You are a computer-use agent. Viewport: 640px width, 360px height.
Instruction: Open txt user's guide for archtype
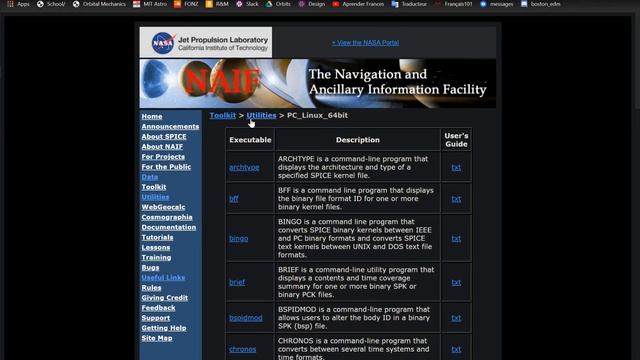pyautogui.click(x=456, y=167)
